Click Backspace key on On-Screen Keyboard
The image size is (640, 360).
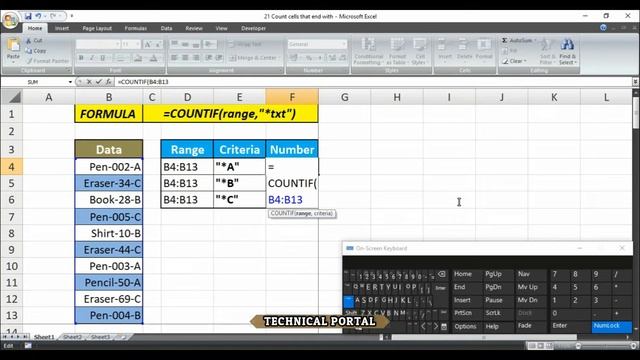(x=442, y=274)
